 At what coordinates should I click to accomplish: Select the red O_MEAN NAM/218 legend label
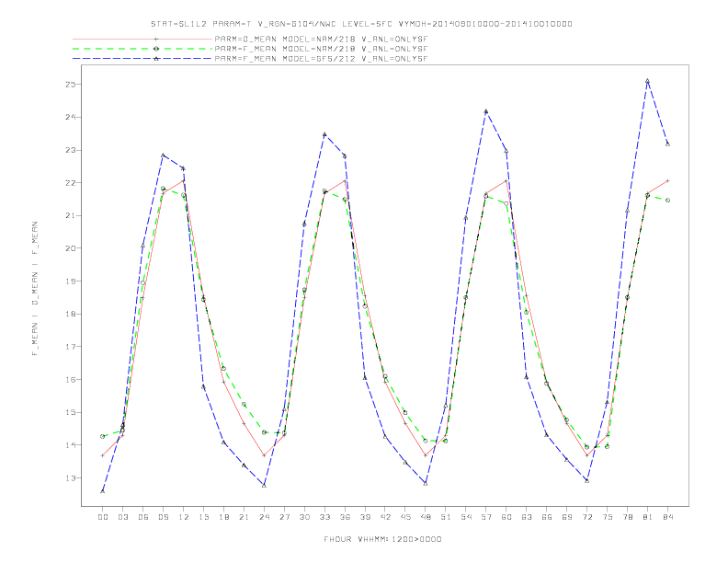[x=321, y=39]
